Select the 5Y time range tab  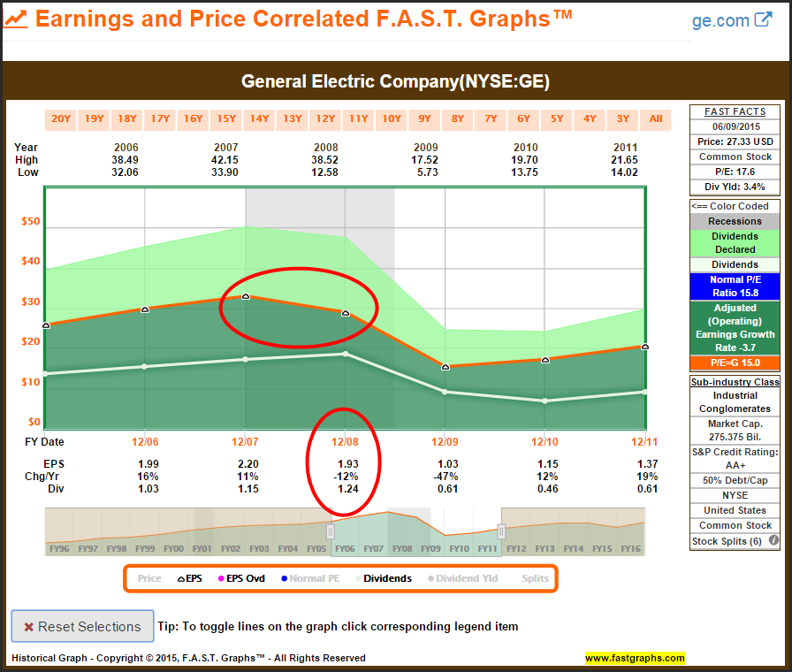point(557,119)
